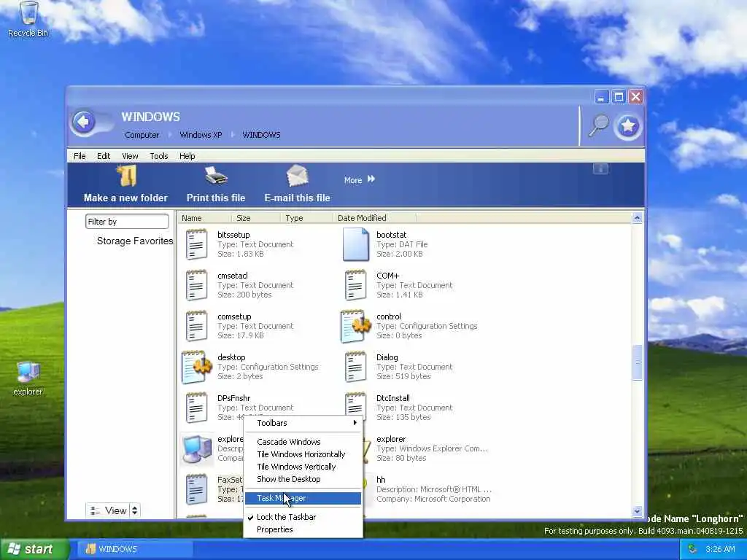Open the search magnifier icon
Viewport: 747px width, 560px height.
pos(598,125)
